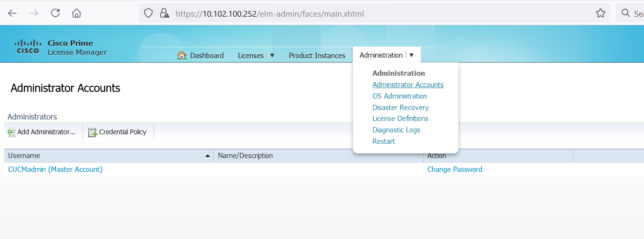The height and width of the screenshot is (239, 644).
Task: Click Change Password link
Action: point(455,169)
